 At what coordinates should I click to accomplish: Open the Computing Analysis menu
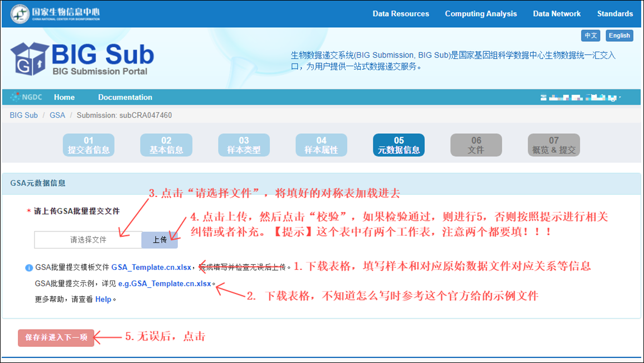pyautogui.click(x=481, y=13)
